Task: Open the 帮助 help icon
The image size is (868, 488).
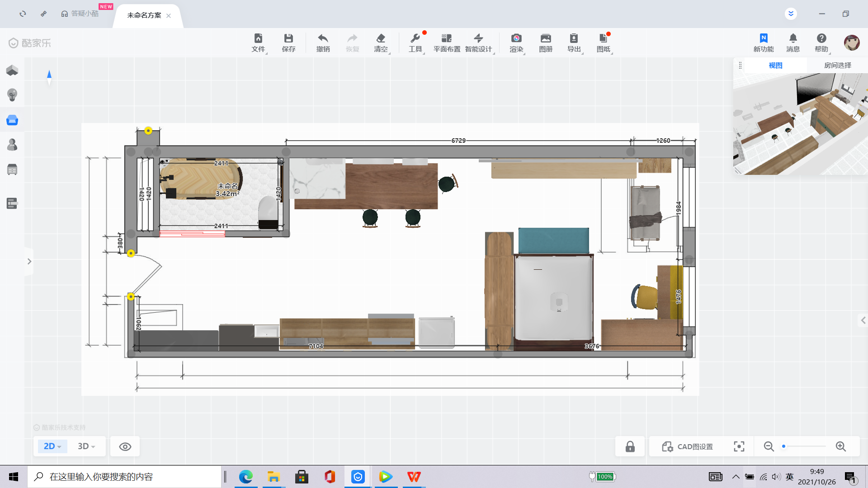Action: pos(821,43)
